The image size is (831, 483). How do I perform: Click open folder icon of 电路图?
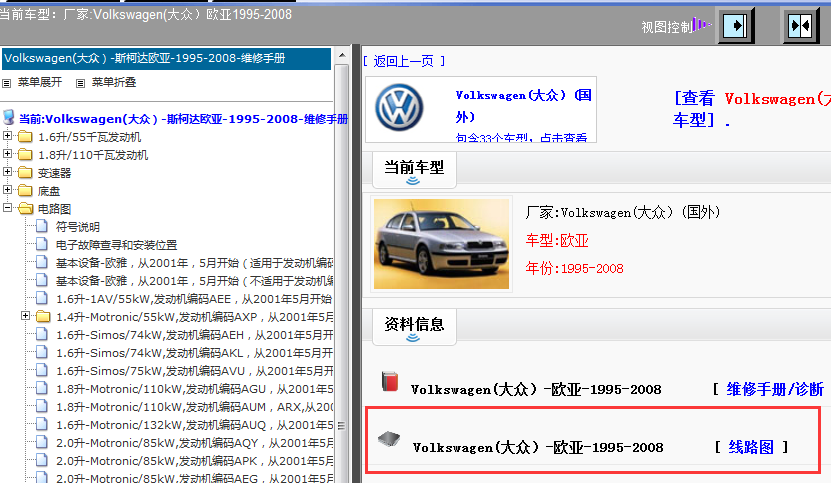(x=25, y=208)
